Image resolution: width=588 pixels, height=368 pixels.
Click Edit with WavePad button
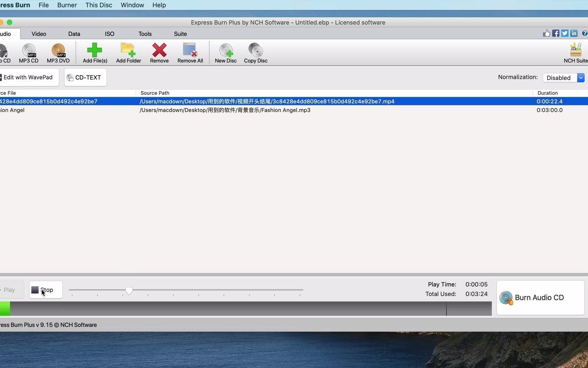[x=29, y=77]
